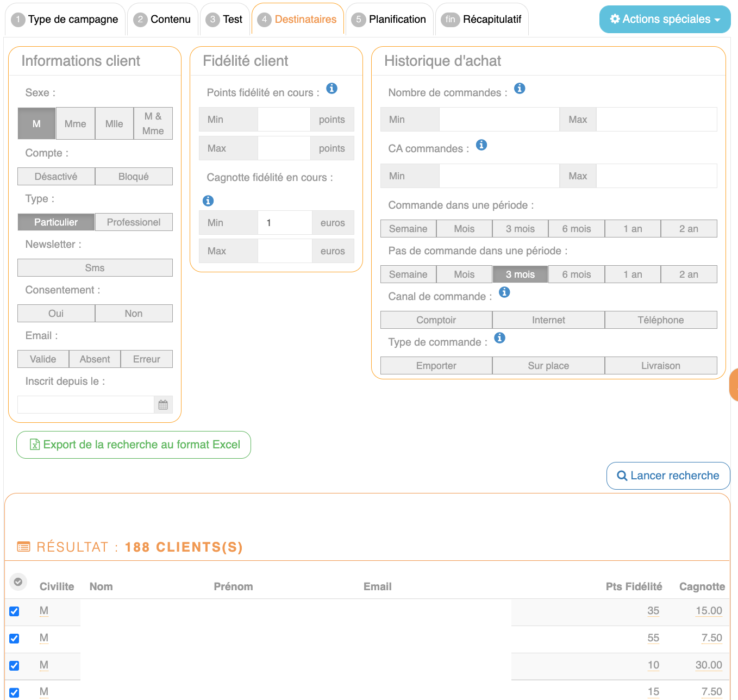The height and width of the screenshot is (700, 738).
Task: Open calendar picker for Inscrit depuis le
Action: [163, 405]
